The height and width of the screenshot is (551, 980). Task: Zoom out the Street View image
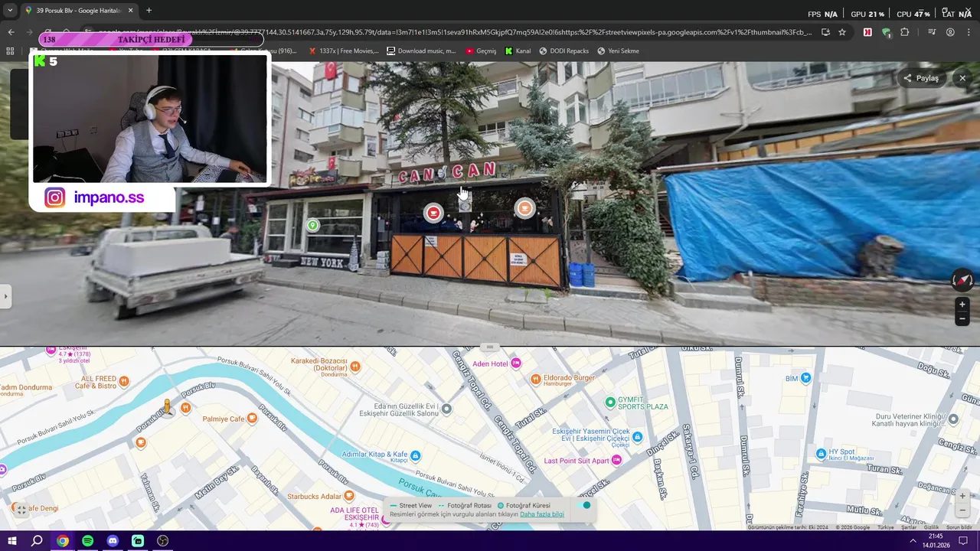point(962,319)
